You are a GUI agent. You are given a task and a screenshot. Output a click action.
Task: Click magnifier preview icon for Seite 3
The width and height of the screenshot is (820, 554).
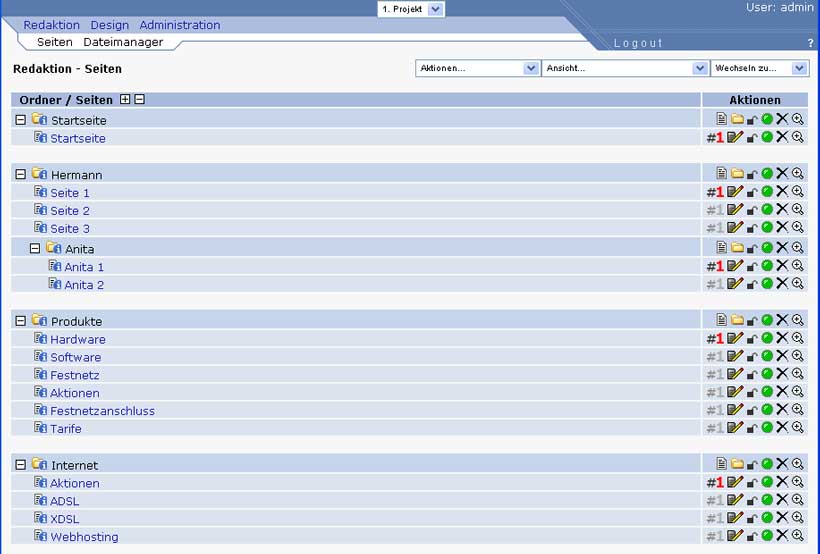pyautogui.click(x=798, y=227)
